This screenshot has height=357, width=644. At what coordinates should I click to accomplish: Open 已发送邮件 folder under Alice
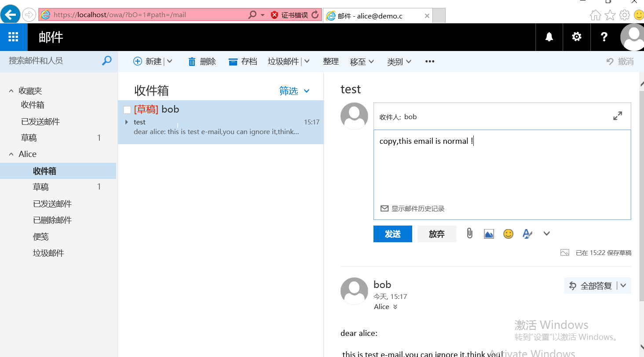pyautogui.click(x=52, y=204)
